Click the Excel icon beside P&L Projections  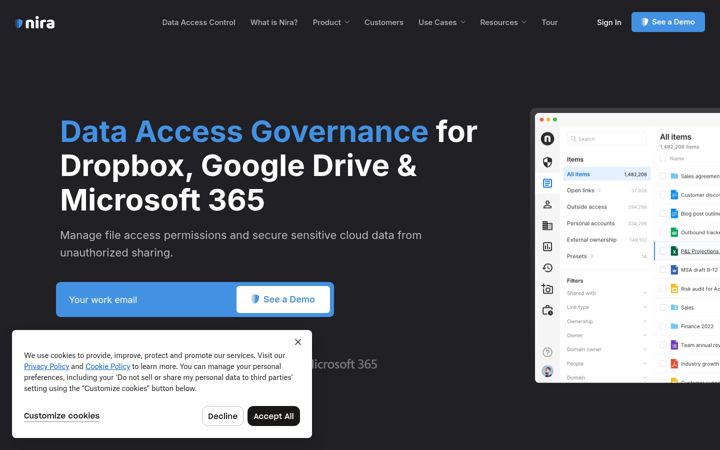click(675, 251)
